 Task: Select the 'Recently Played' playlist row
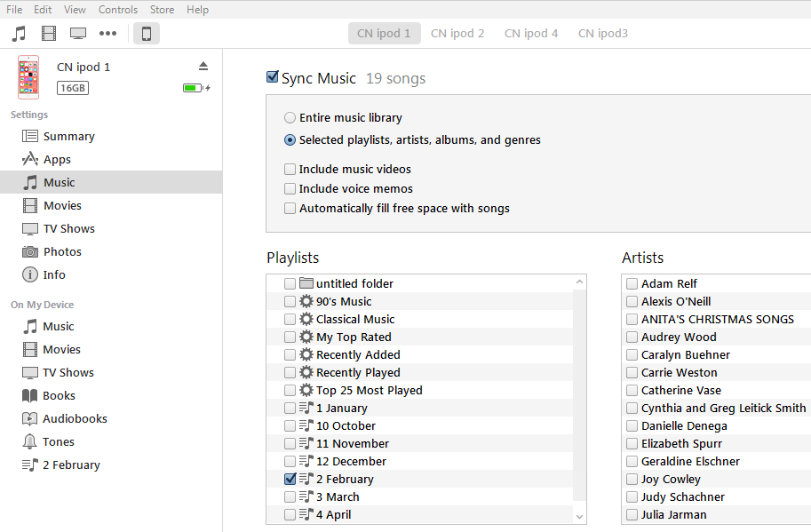point(420,372)
